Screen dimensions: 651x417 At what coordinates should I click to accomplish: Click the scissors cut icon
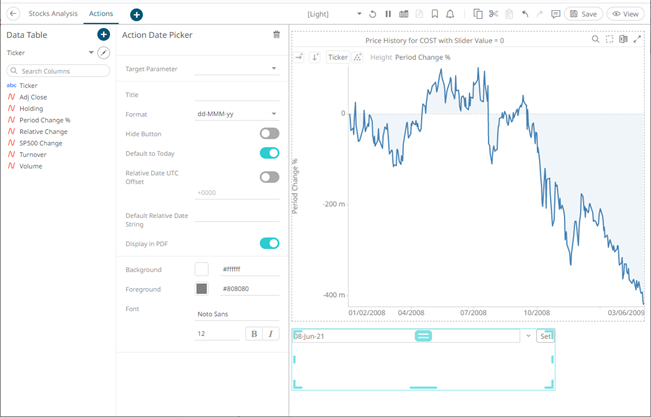[x=494, y=14]
